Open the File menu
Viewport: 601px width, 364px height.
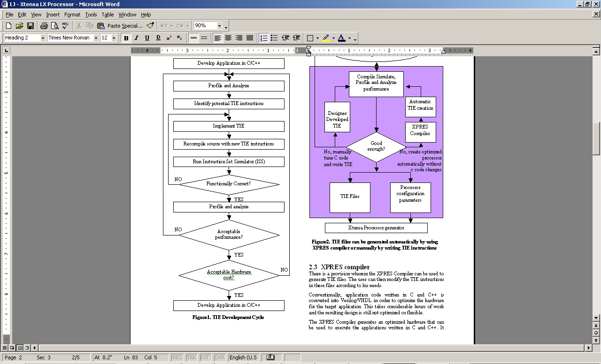click(9, 15)
